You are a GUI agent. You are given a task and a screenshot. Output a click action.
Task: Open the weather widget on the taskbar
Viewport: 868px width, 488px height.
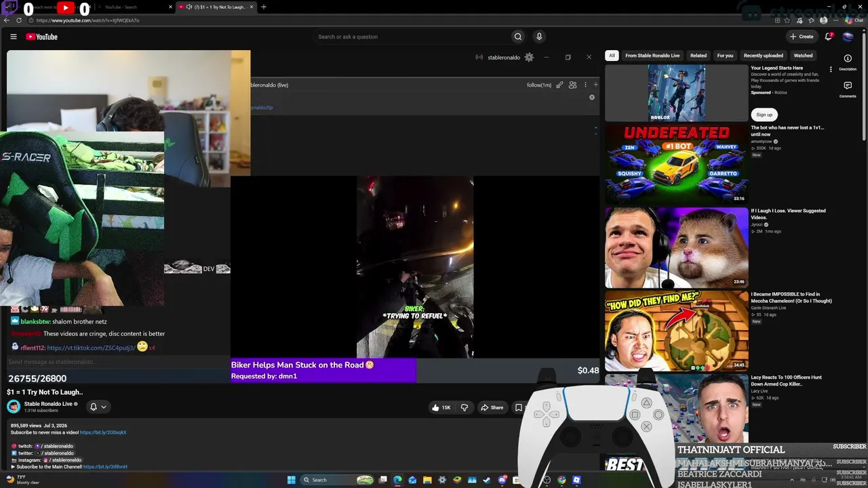[22, 480]
